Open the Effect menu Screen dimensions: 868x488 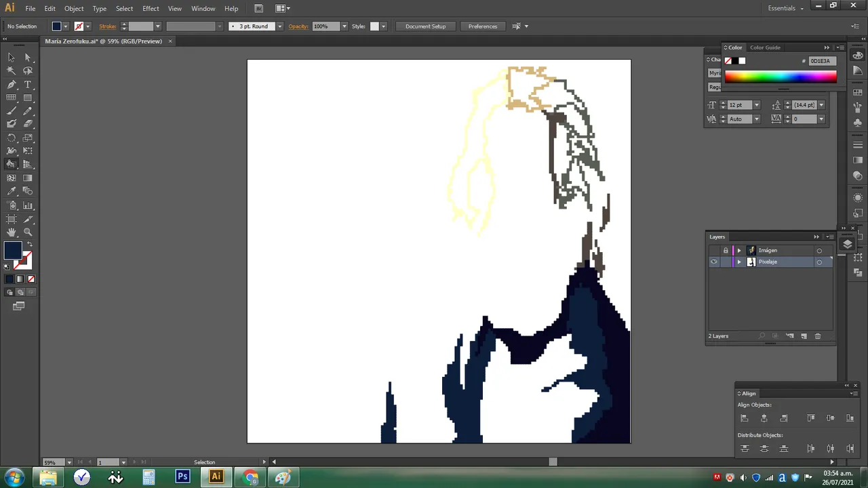[151, 8]
